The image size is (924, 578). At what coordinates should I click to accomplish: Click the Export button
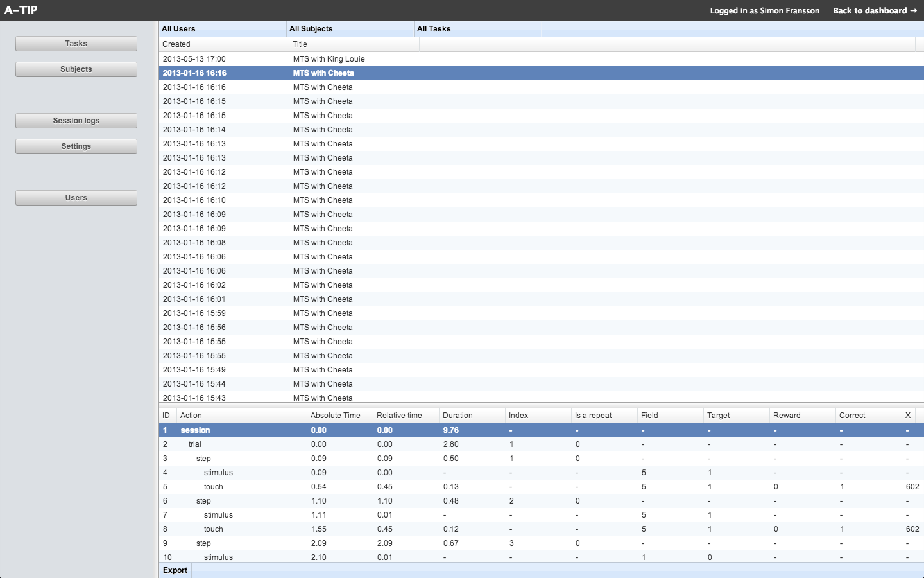pos(175,570)
